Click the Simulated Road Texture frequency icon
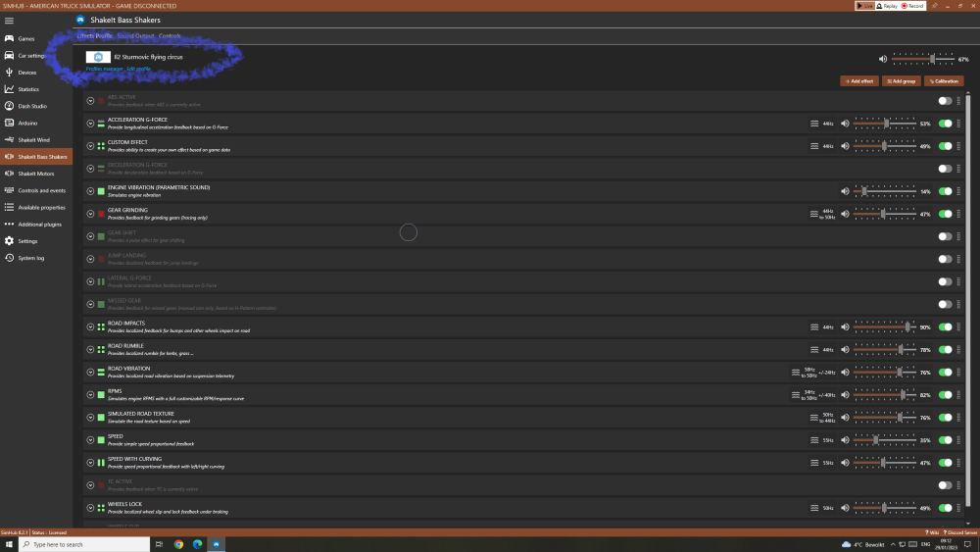The image size is (980, 552). [814, 418]
